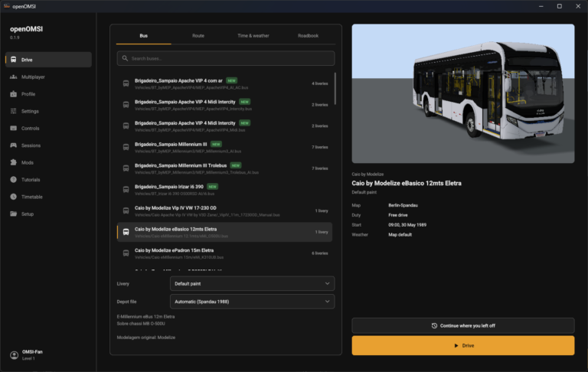
Task: Switch to the Route tab
Action: point(198,36)
